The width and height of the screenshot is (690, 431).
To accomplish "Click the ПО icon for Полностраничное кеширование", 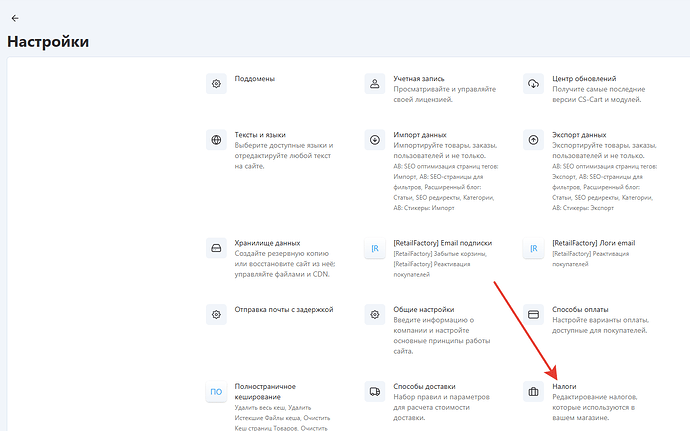I will 215,392.
